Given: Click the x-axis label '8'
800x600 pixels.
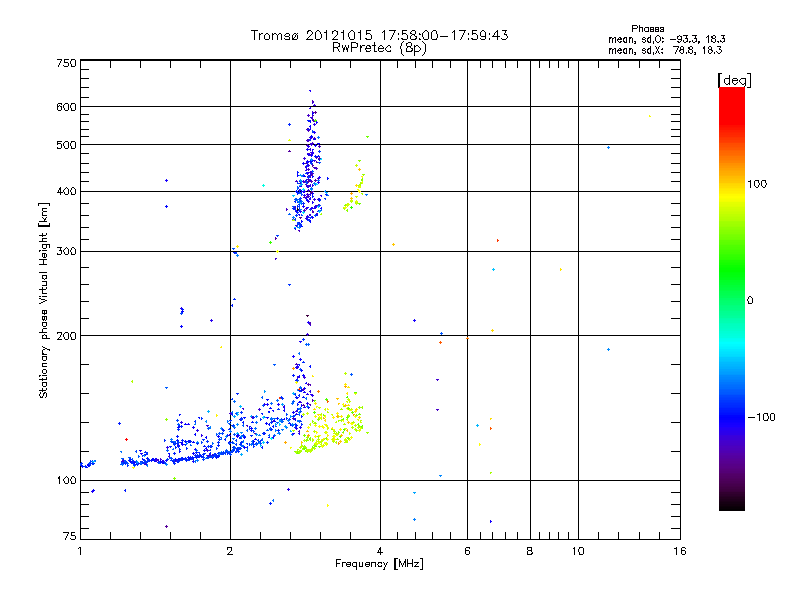Looking at the screenshot, I should point(530,551).
